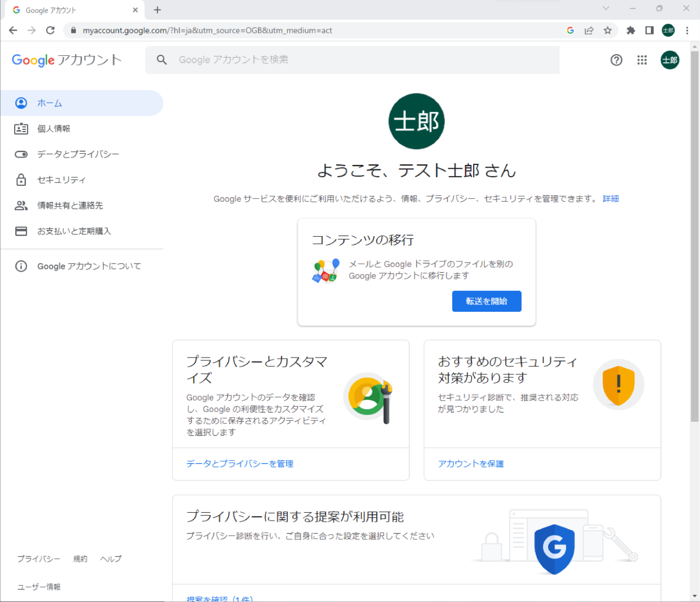The width and height of the screenshot is (700, 602).
Task: Open the Extensions puzzle icon
Action: [x=631, y=30]
